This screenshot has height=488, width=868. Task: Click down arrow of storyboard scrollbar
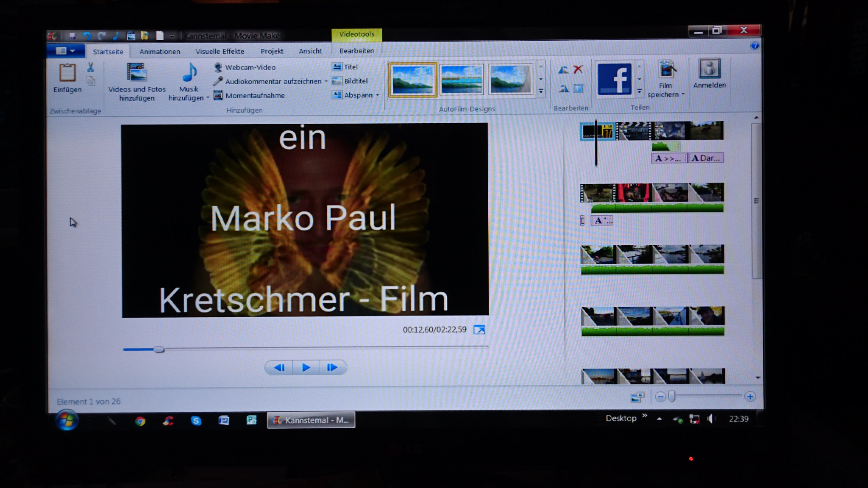point(757,378)
